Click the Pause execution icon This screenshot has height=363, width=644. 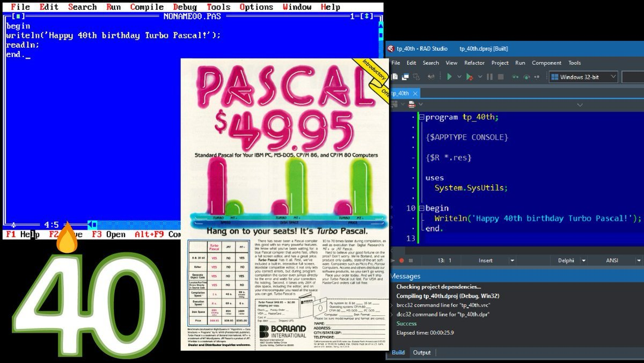coord(489,77)
